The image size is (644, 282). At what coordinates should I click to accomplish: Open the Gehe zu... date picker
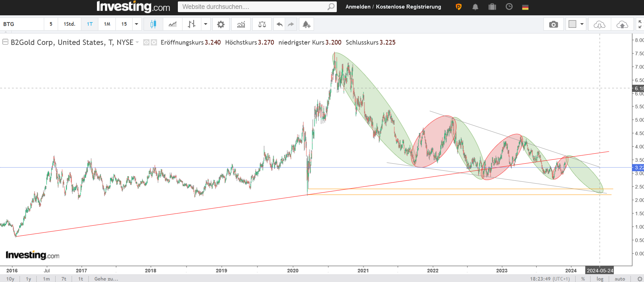point(106,279)
